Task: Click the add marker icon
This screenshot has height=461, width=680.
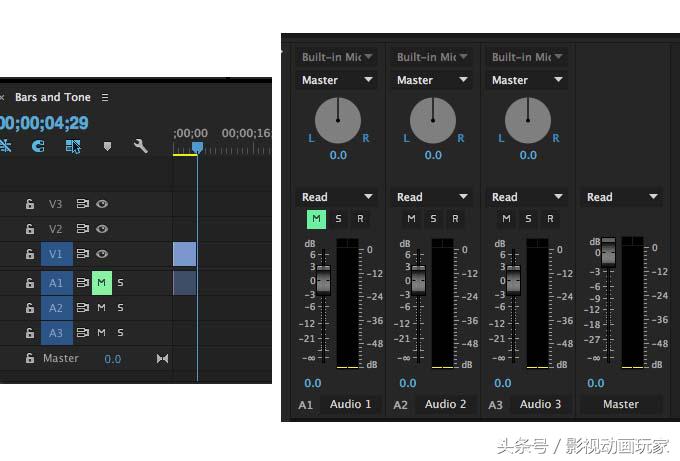Action: pos(108,146)
